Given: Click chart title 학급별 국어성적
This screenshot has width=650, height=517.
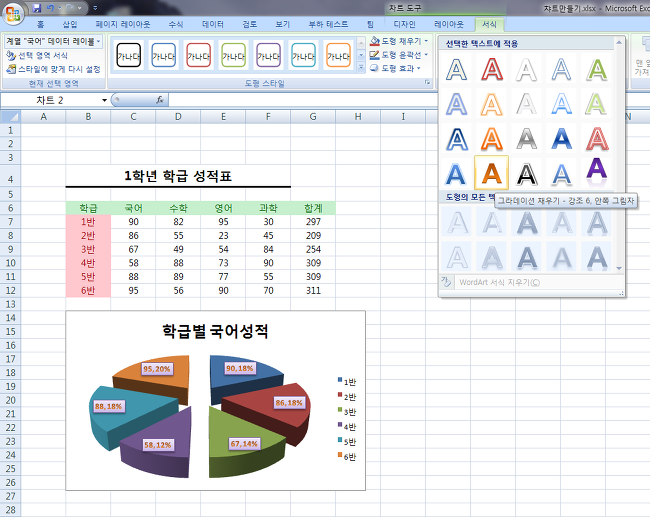Looking at the screenshot, I should point(215,331).
